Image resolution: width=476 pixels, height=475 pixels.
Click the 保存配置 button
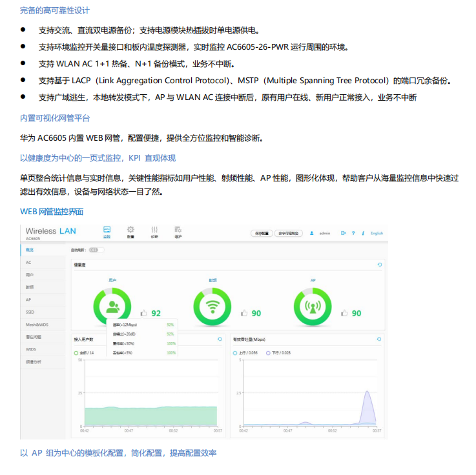(x=262, y=233)
